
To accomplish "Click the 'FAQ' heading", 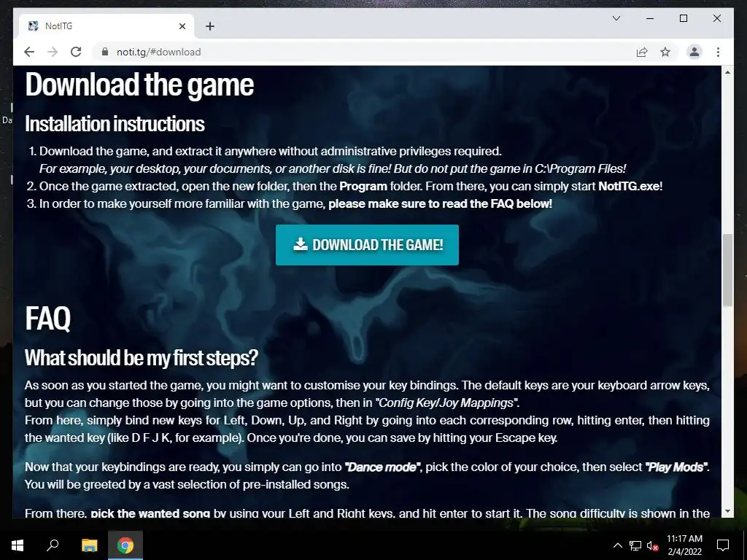I will [47, 318].
